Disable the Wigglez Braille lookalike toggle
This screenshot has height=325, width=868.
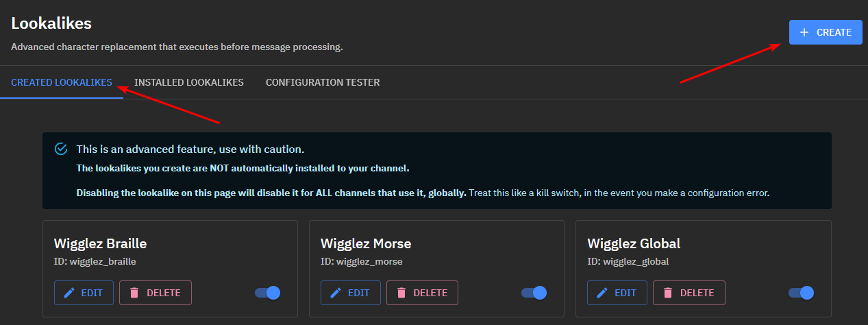[x=268, y=293]
